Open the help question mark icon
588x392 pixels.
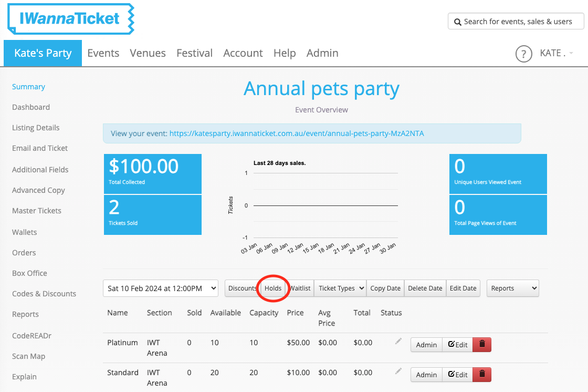[x=523, y=54]
